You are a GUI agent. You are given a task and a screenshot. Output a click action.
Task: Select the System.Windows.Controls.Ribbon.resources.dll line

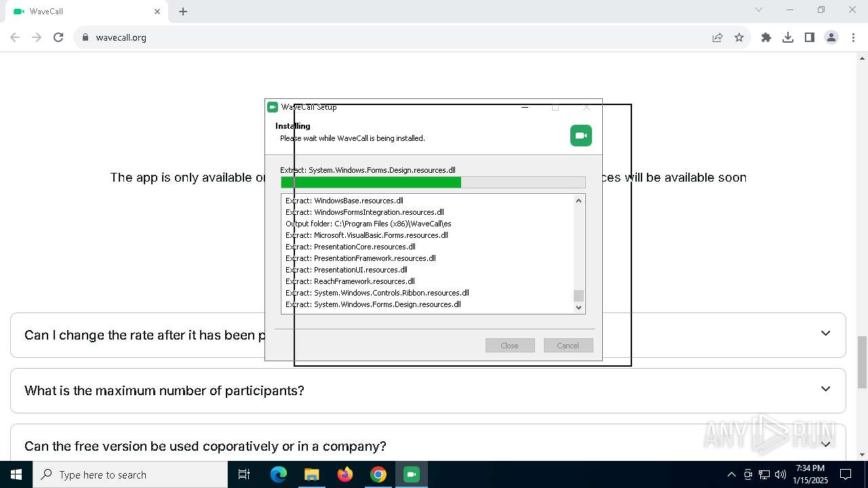point(377,293)
